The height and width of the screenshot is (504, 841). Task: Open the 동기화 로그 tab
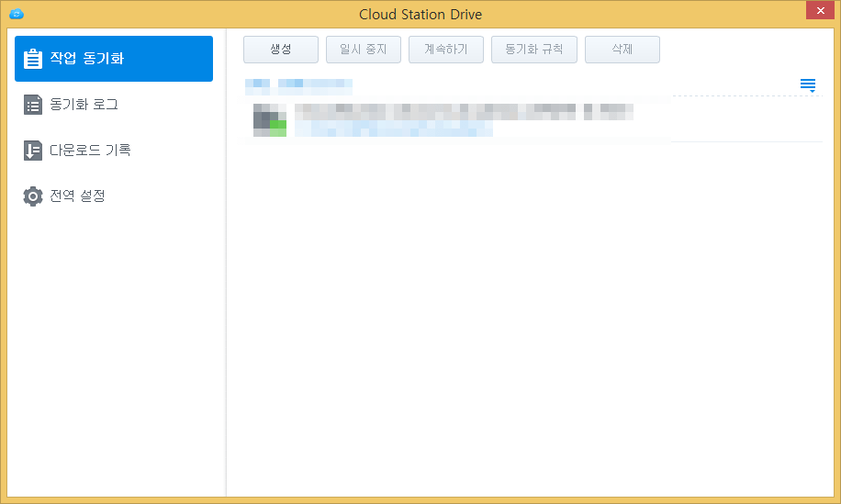click(x=114, y=105)
